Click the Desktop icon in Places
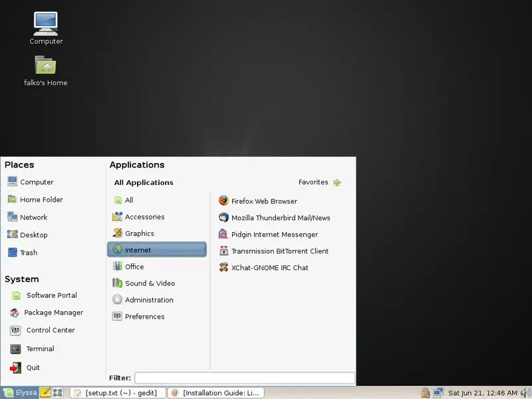Viewport: 532px width, 399px height. pyautogui.click(x=13, y=235)
